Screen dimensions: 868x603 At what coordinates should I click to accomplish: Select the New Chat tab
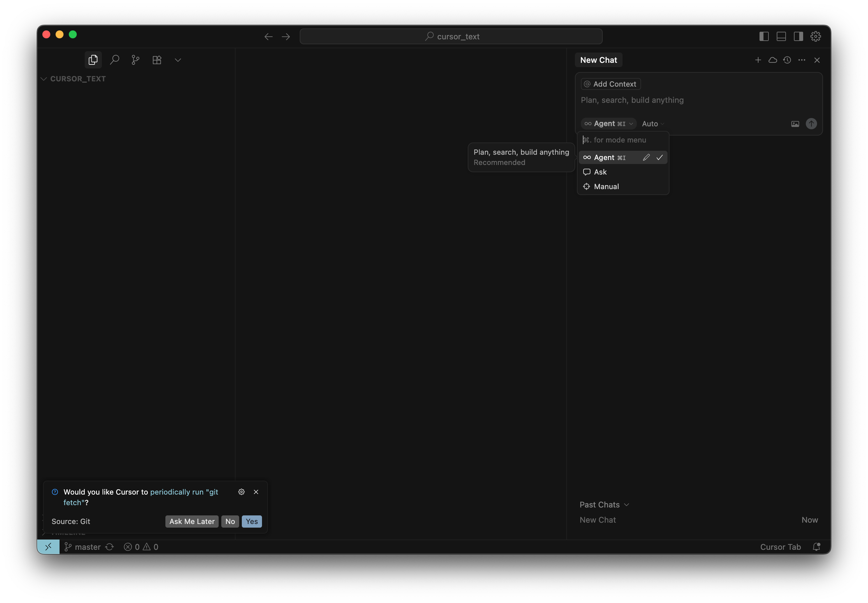click(x=598, y=60)
